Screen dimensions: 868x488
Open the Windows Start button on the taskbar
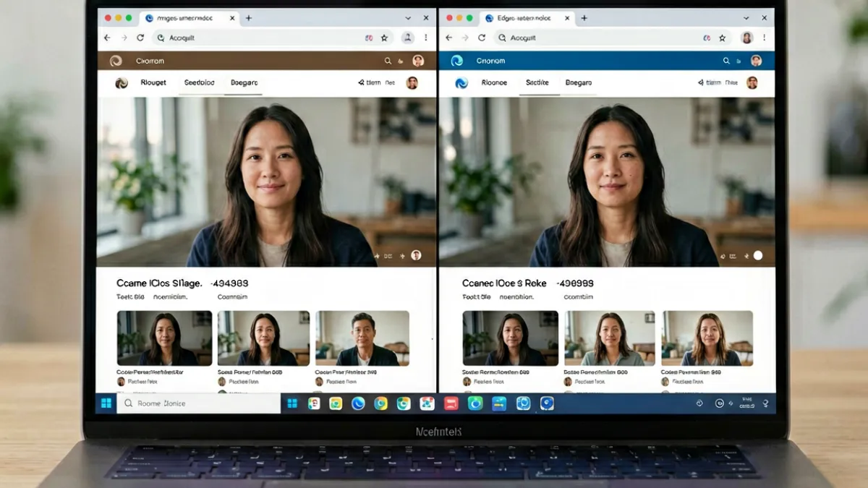[106, 403]
